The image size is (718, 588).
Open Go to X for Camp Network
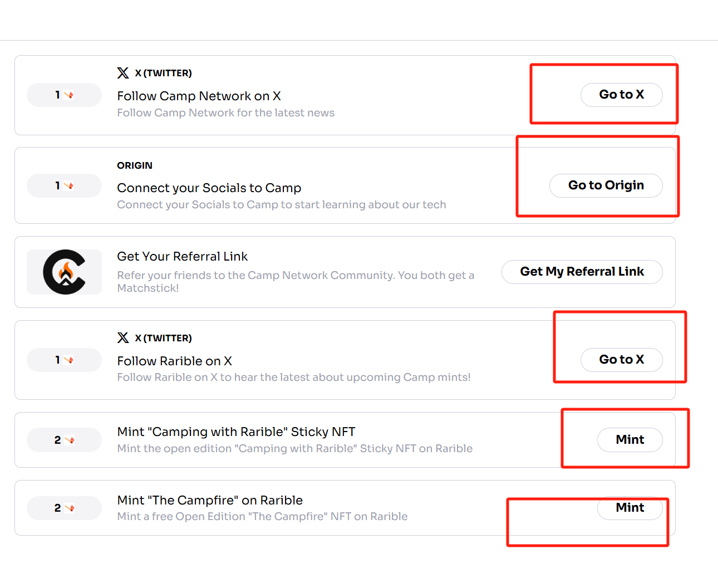point(622,95)
